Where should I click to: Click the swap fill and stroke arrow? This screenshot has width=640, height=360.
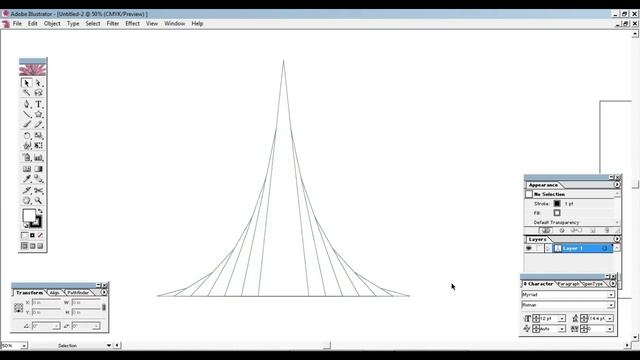pyautogui.click(x=40, y=211)
